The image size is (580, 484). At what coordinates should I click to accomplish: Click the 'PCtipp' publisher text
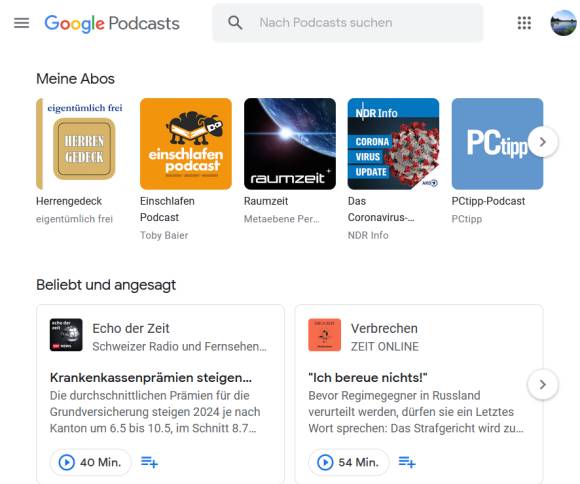tap(467, 219)
